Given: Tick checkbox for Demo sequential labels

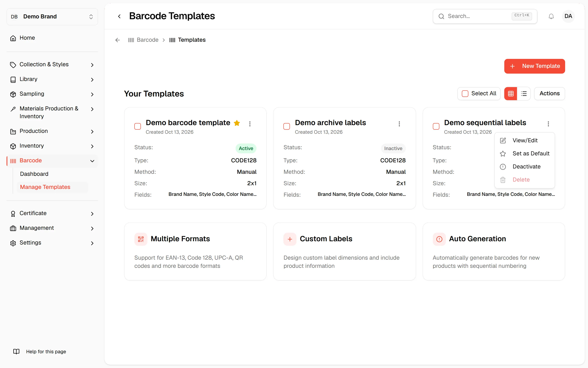Looking at the screenshot, I should point(436,126).
